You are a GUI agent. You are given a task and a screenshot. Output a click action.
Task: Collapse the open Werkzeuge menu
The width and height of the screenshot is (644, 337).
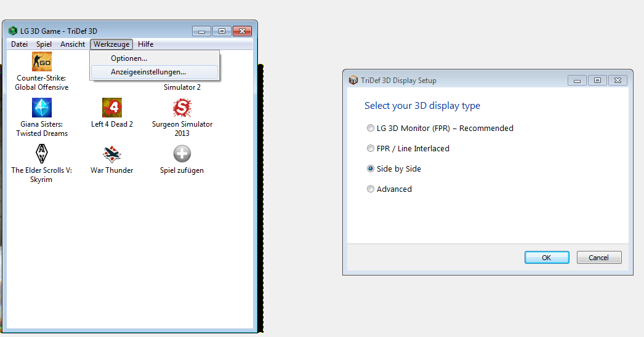tap(111, 44)
